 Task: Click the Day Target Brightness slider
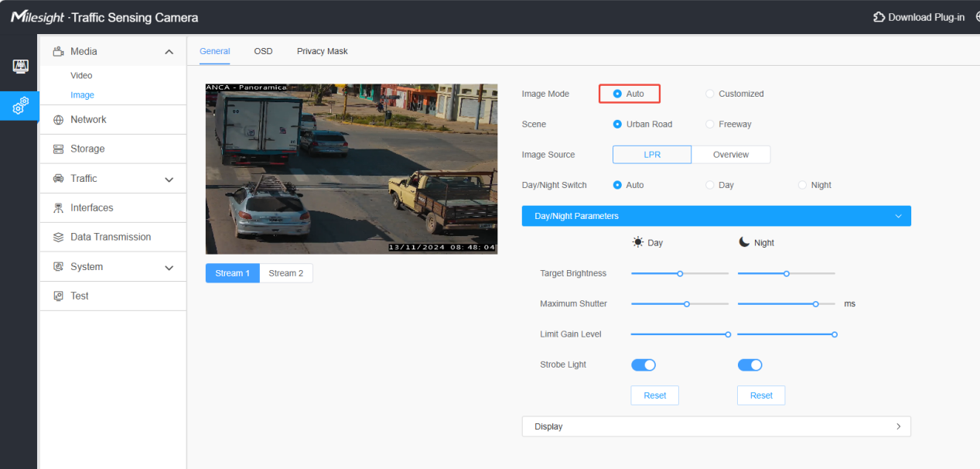pyautogui.click(x=680, y=273)
